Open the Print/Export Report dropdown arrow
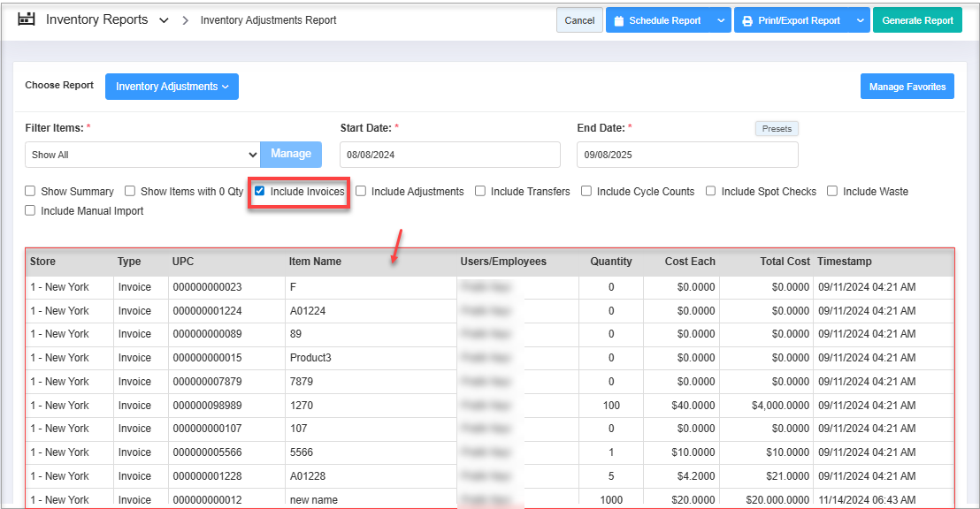The width and height of the screenshot is (980, 509). click(860, 20)
